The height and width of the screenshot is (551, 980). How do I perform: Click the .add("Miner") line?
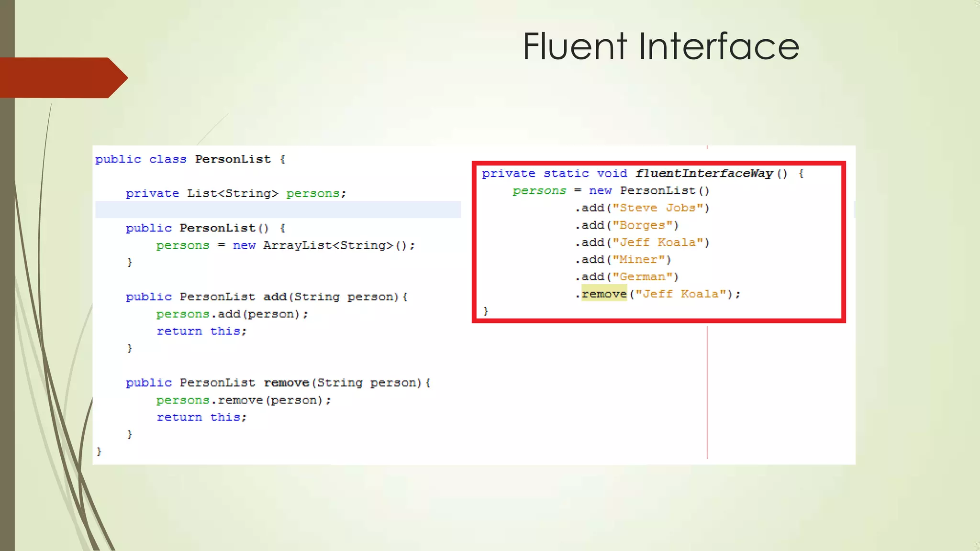pos(623,260)
